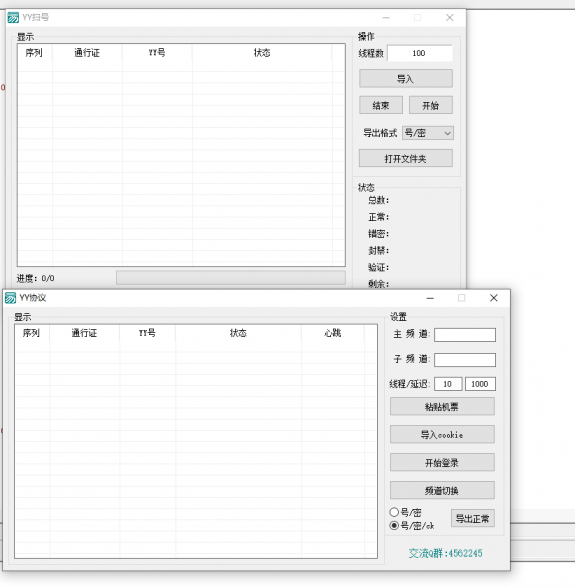Focus the delay field showing 1000

point(480,384)
